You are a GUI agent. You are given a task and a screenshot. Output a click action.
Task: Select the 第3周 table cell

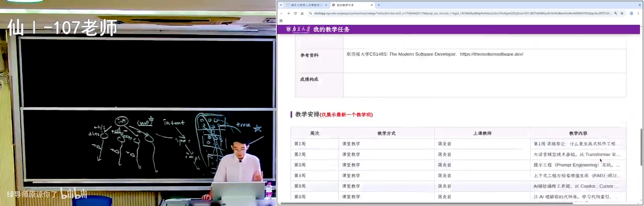coord(315,165)
